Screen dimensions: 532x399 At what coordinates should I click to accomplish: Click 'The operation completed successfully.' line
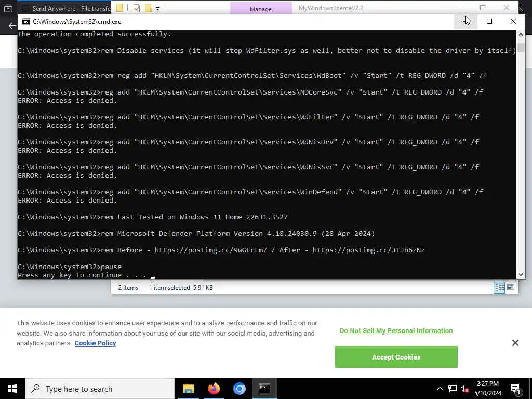tap(95, 34)
